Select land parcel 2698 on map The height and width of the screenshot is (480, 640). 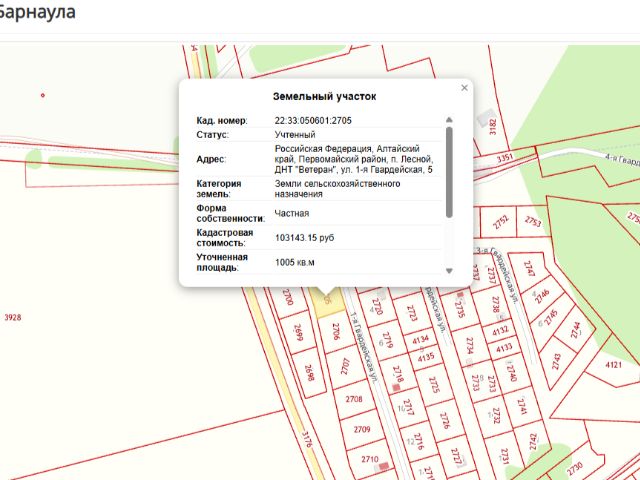point(309,373)
